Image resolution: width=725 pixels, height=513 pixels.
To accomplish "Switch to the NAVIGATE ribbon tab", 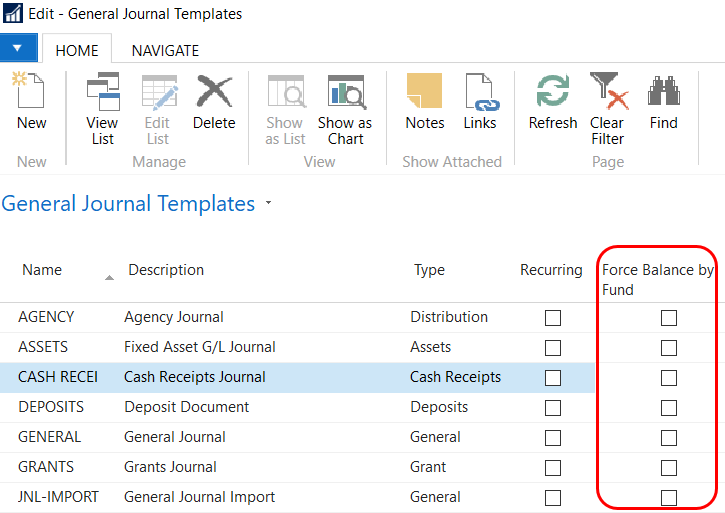I will [x=165, y=50].
